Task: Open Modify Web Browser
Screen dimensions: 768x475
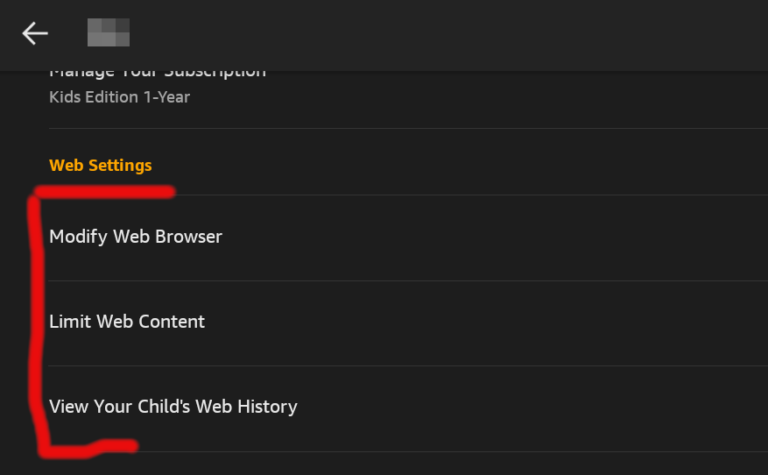Action: coord(135,237)
